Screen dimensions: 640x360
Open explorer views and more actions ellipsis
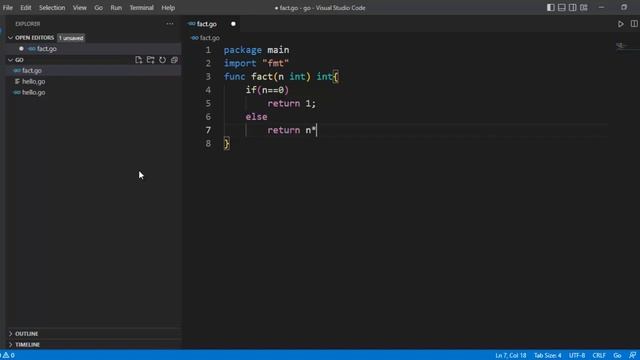[170, 24]
